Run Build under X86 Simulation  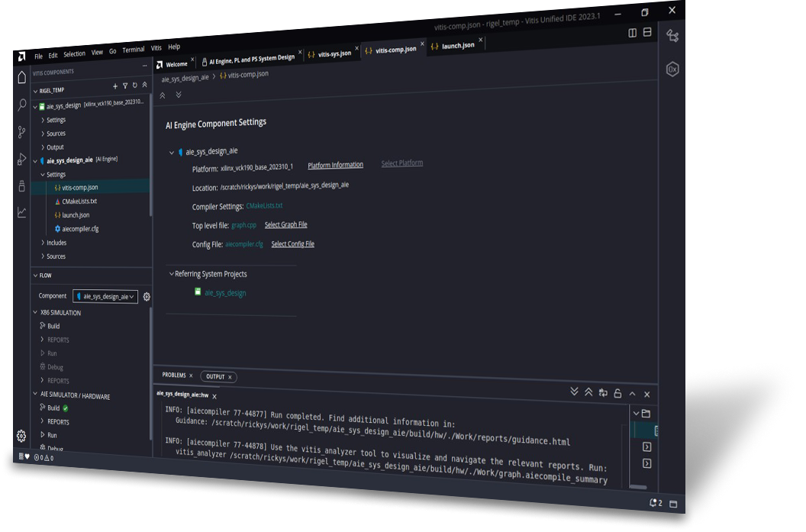tap(53, 326)
